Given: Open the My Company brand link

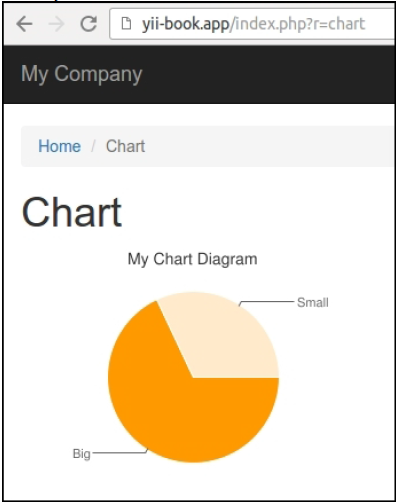Looking at the screenshot, I should 82,74.
